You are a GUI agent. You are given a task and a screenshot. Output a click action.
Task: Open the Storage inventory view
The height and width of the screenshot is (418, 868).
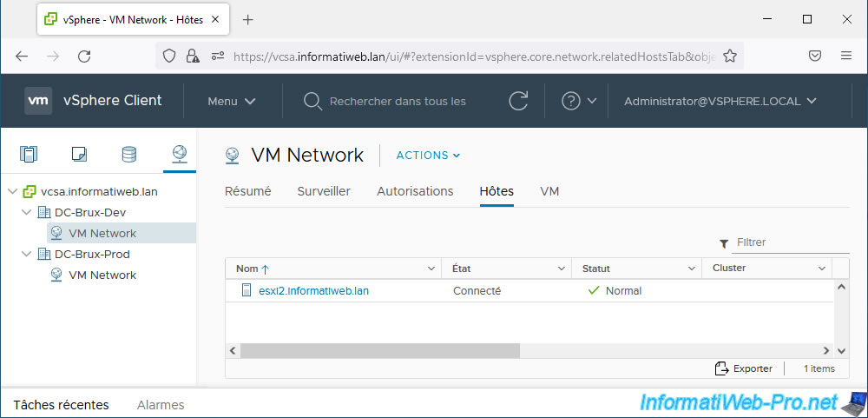click(x=128, y=155)
